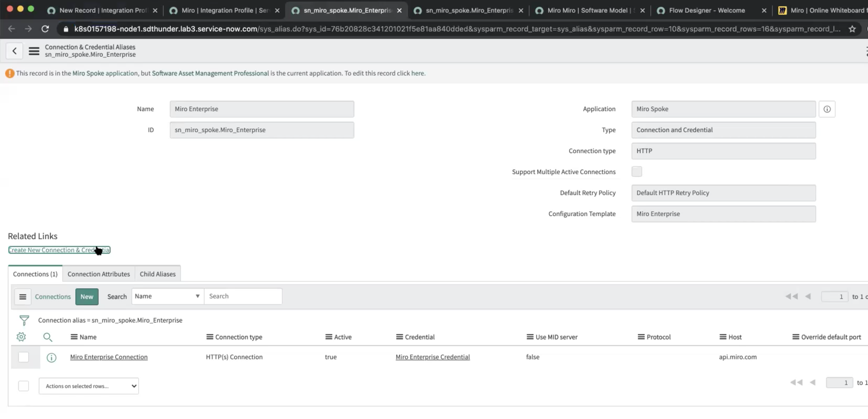
Task: Open Name column menu icon
Action: coord(74,337)
